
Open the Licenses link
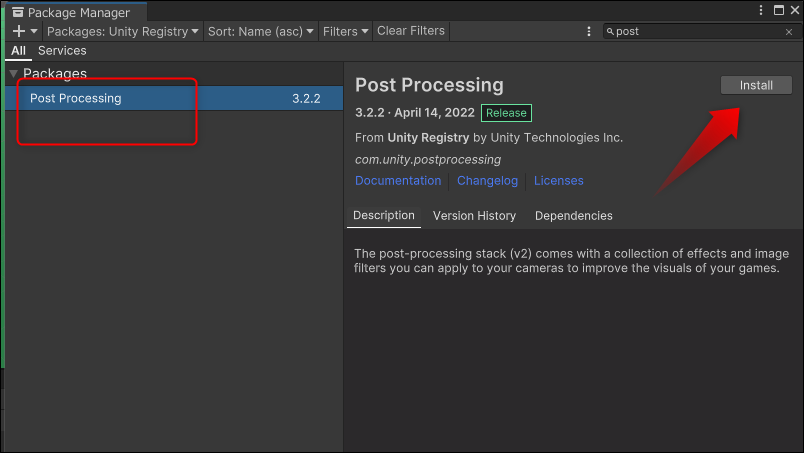[x=558, y=181]
